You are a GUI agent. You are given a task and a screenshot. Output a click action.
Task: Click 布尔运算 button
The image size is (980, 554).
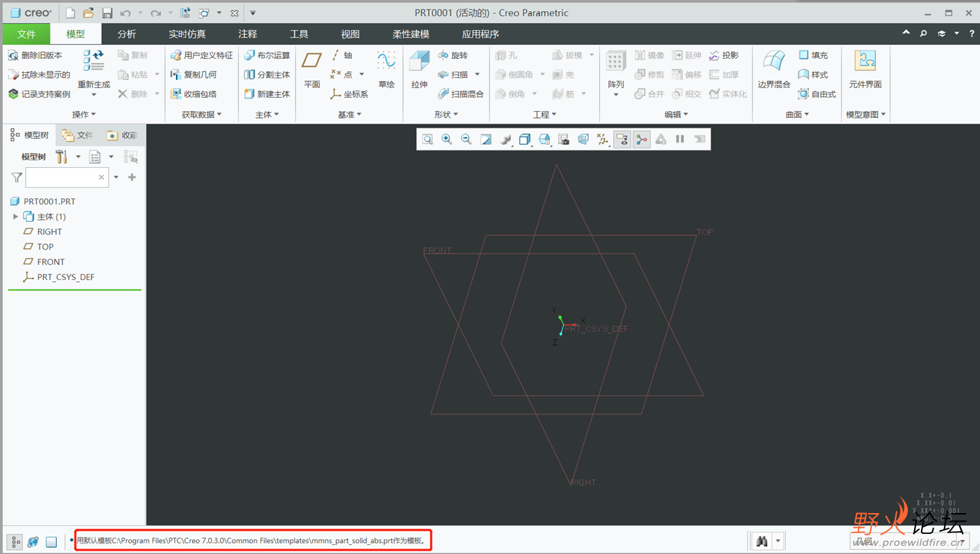click(x=267, y=55)
